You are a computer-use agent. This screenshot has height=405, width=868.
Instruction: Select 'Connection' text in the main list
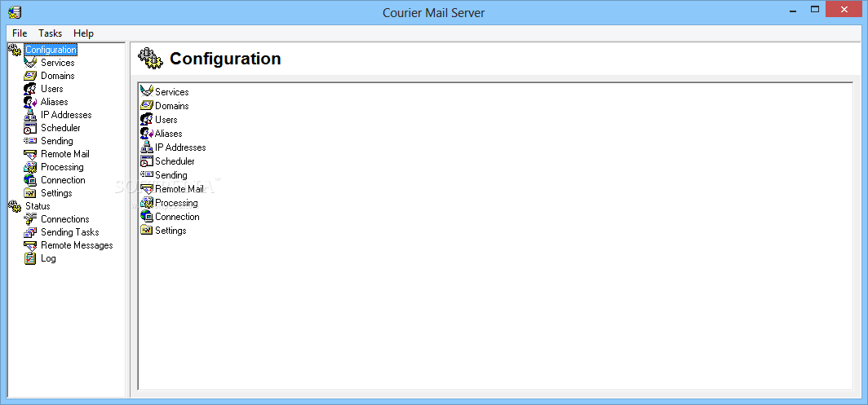[177, 216]
